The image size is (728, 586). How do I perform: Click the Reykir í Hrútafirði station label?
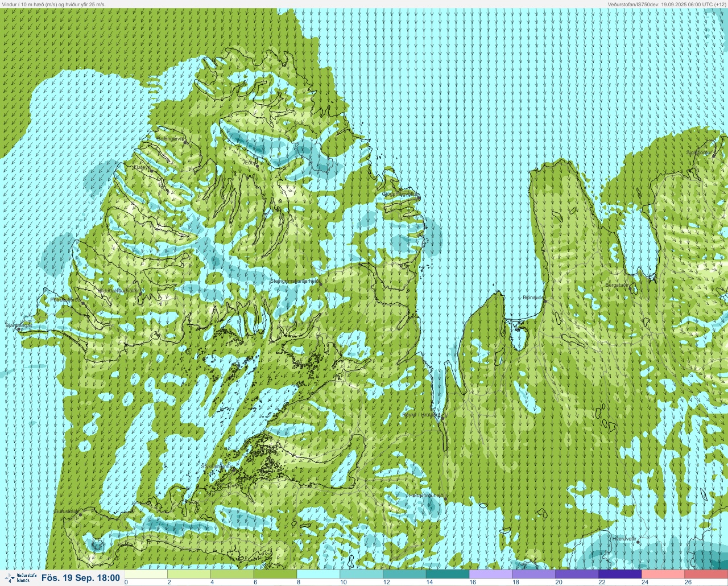(421, 415)
